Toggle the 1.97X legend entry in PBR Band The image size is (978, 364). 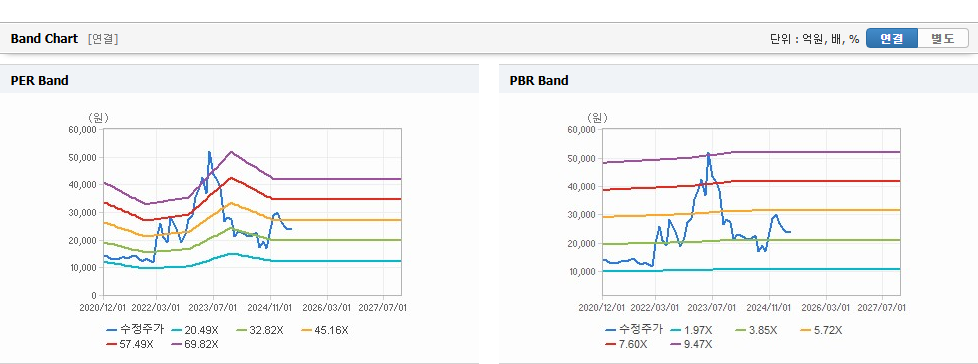690,330
